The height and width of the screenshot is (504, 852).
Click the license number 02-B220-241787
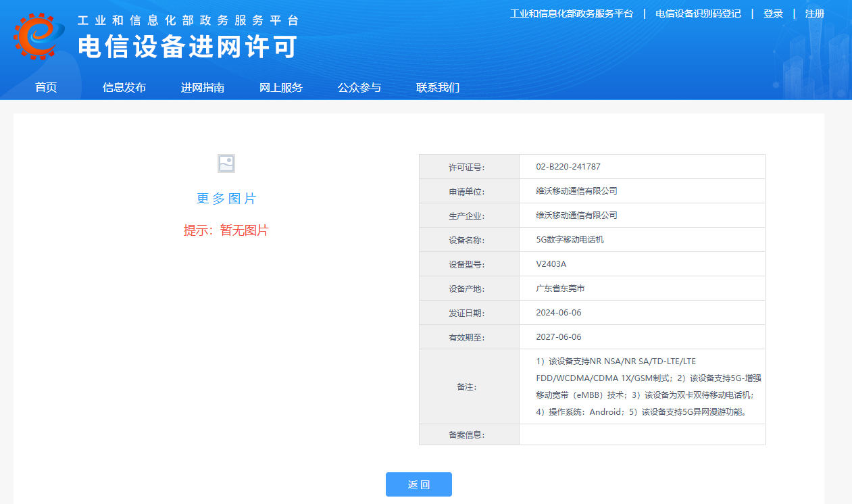click(568, 167)
